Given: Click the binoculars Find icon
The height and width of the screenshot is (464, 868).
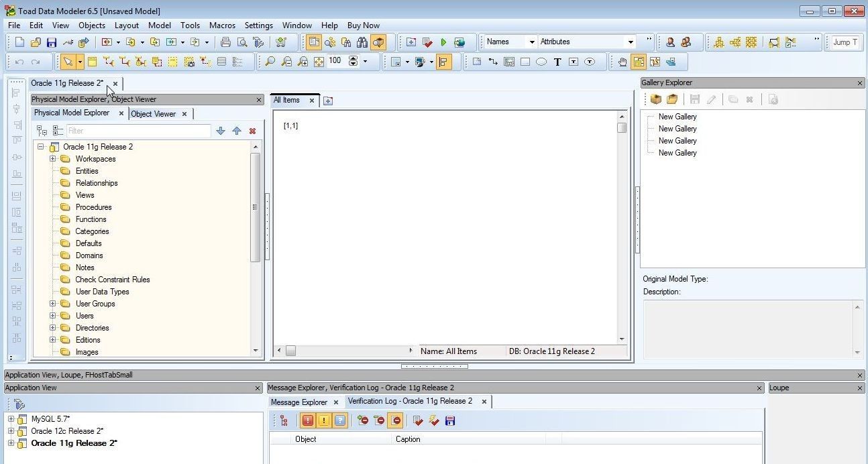Looking at the screenshot, I should coord(362,42).
